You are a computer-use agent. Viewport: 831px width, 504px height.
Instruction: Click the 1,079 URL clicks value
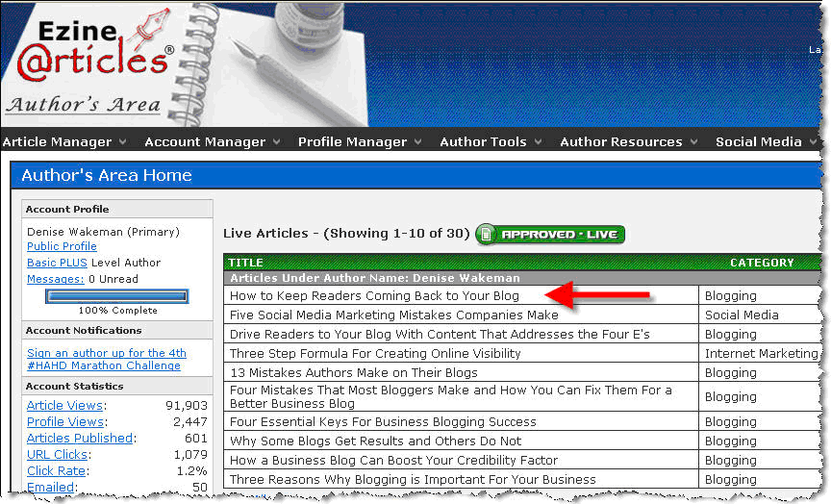(x=190, y=455)
